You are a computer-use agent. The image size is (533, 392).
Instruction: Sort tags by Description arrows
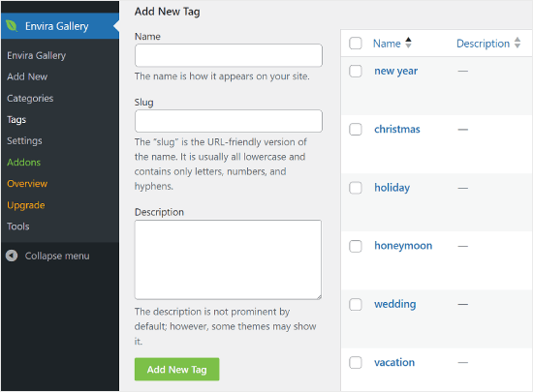pyautogui.click(x=517, y=43)
